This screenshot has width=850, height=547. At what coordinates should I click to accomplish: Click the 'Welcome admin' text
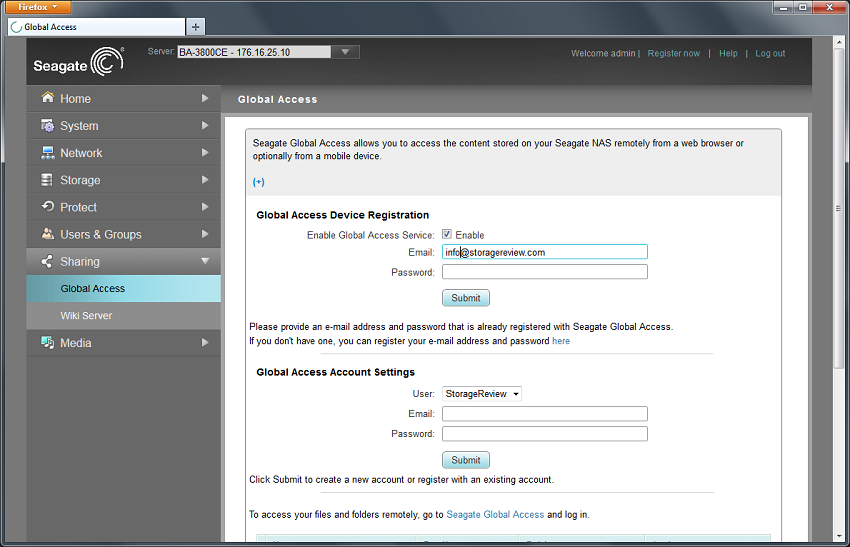603,53
